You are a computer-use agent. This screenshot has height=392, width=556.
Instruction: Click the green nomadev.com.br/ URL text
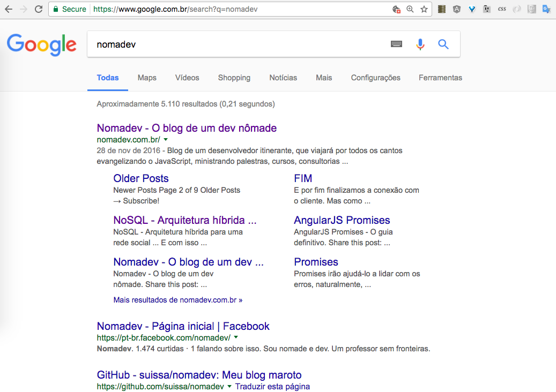pyautogui.click(x=128, y=140)
